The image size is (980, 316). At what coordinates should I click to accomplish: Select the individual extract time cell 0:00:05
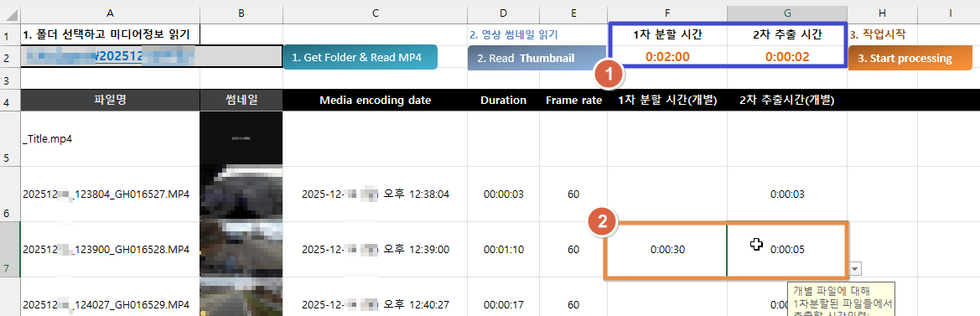(x=787, y=249)
